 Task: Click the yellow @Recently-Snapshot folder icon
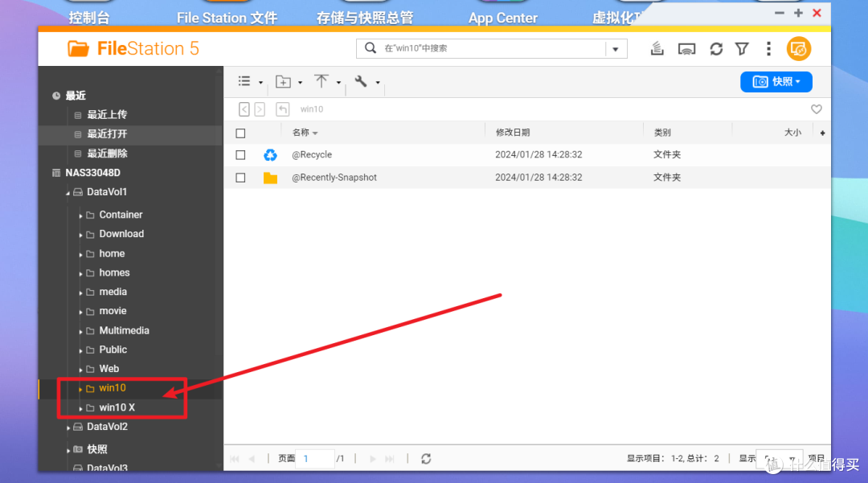[270, 178]
